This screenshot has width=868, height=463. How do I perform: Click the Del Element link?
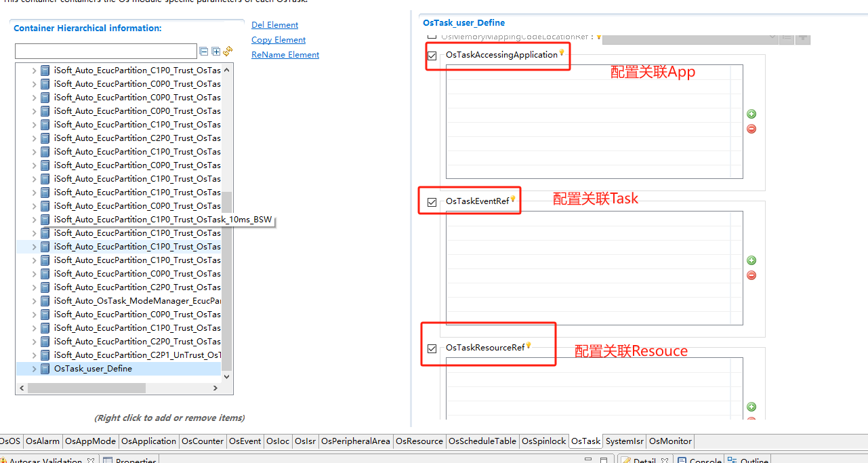click(274, 25)
